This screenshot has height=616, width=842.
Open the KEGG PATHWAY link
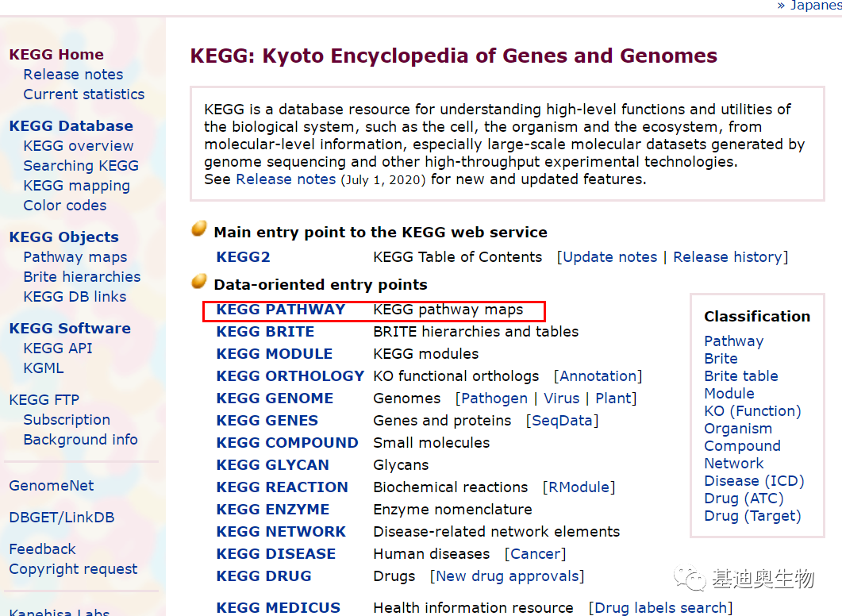(280, 310)
